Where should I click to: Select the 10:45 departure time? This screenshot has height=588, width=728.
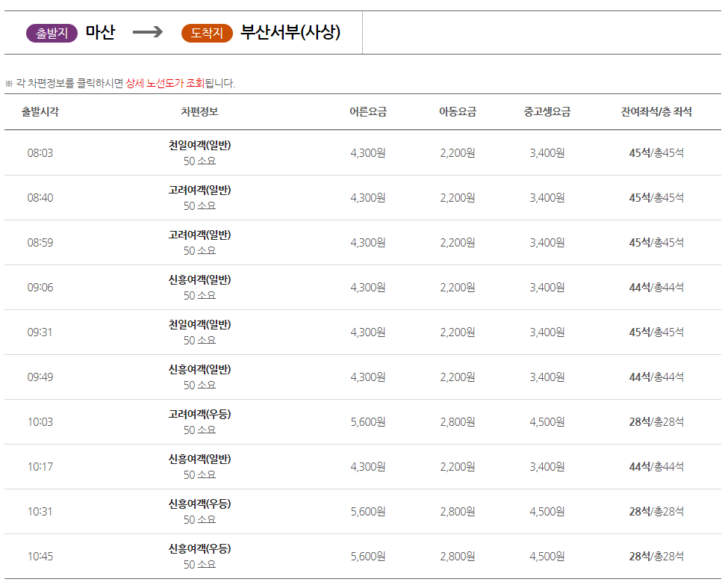click(x=40, y=557)
